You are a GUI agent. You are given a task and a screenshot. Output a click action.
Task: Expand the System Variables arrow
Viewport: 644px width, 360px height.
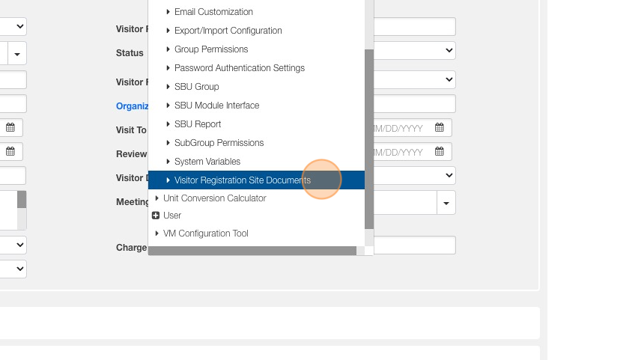tap(168, 162)
